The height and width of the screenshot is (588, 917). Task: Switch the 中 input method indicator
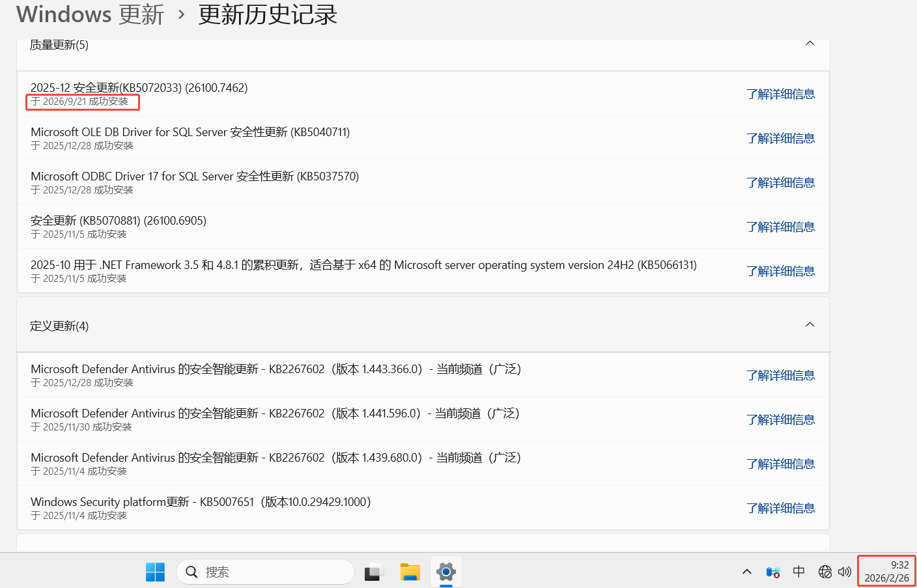[799, 572]
